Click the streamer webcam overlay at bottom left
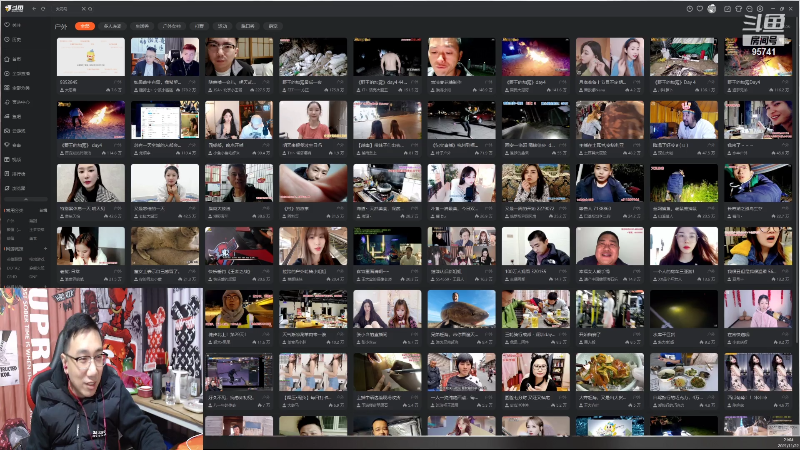This screenshot has width=800, height=450. 102,369
